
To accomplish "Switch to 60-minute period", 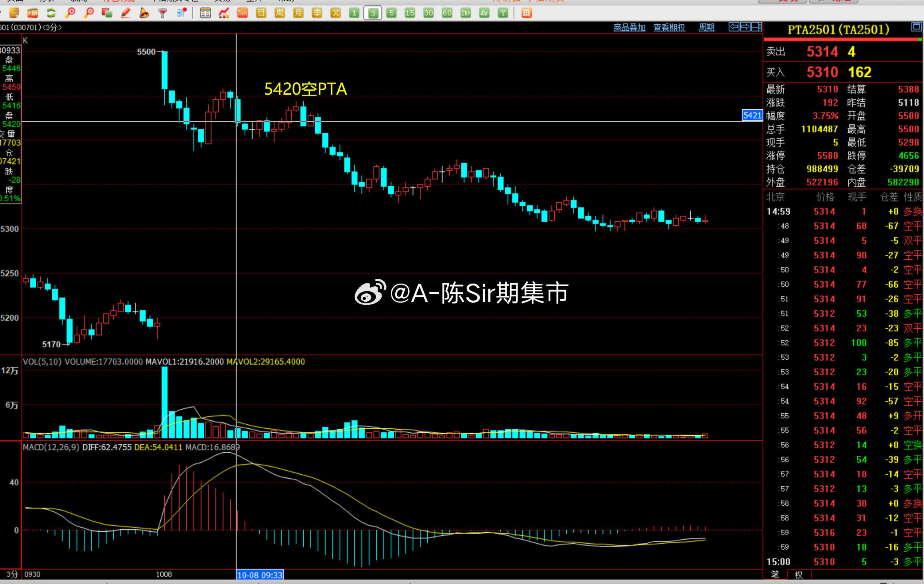I will tap(447, 13).
